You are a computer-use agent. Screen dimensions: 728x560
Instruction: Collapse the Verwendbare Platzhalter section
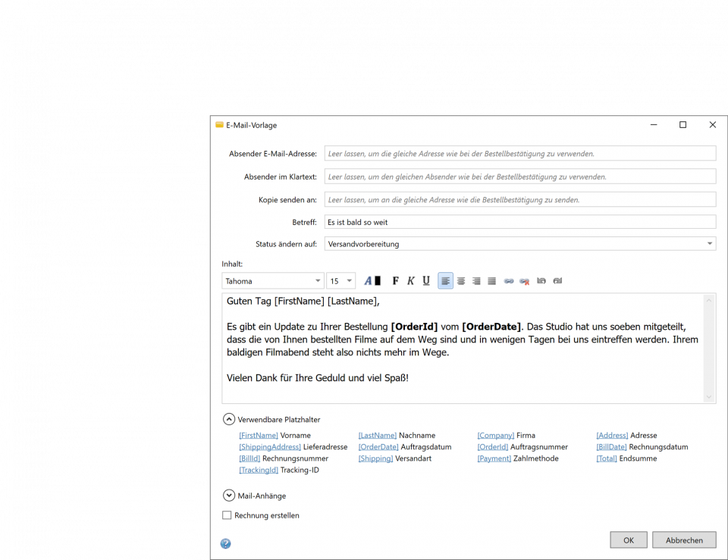coord(229,419)
